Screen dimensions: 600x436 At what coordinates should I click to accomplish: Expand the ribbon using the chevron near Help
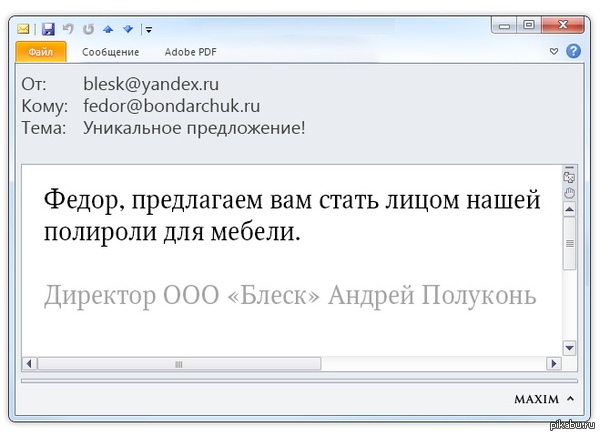[x=555, y=51]
